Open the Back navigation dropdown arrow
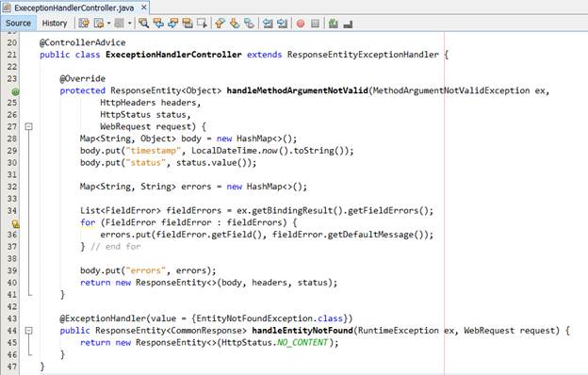The image size is (588, 375). (x=108, y=24)
